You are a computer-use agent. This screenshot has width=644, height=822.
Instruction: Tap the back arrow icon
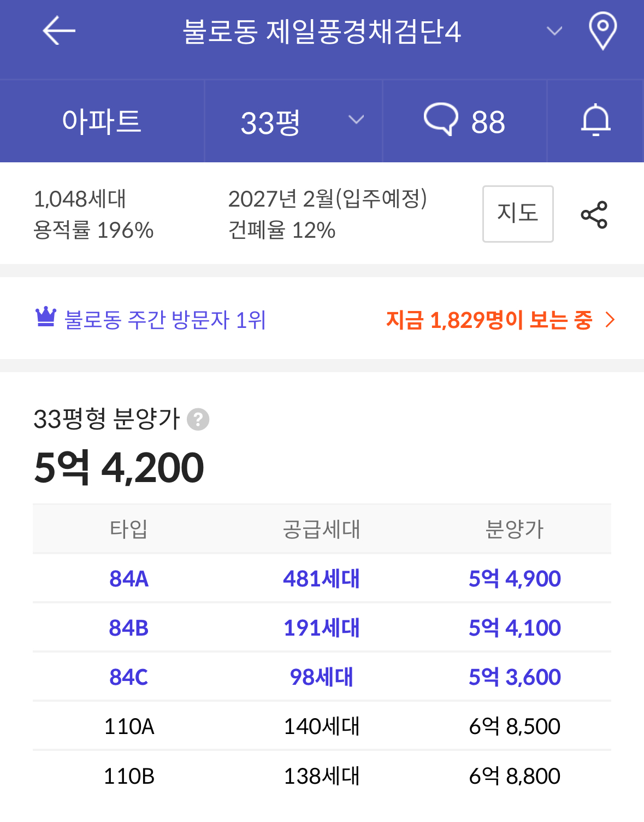tap(59, 31)
